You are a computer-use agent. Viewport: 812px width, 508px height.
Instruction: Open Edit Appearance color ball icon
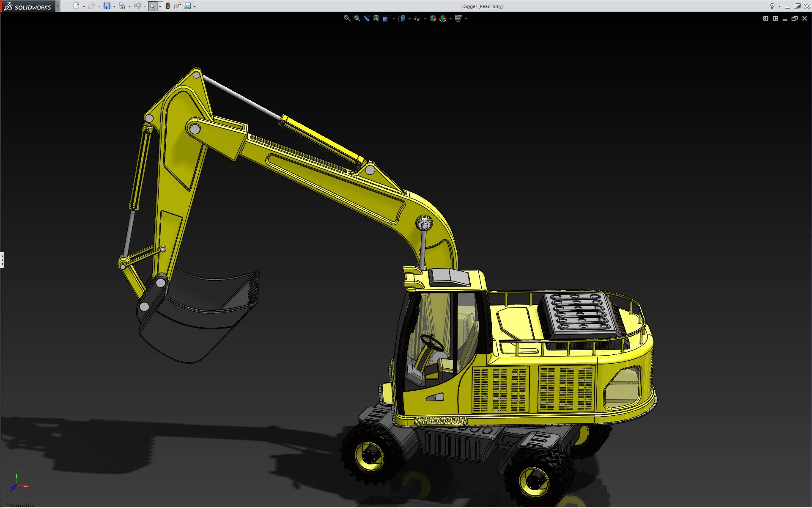(x=433, y=18)
